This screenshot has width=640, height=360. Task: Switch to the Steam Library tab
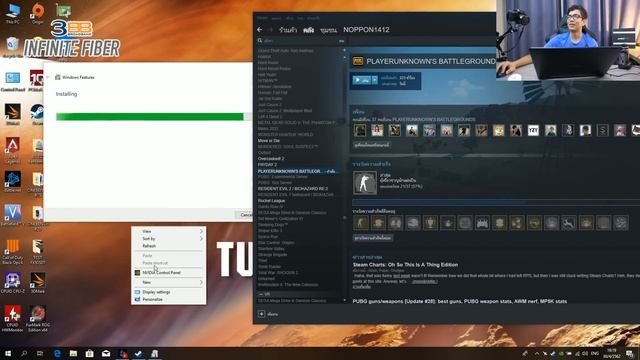point(309,30)
